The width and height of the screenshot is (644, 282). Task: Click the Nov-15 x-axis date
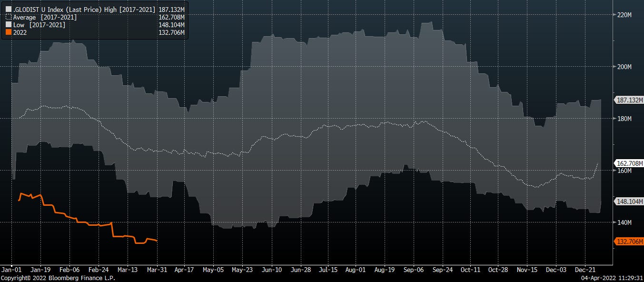click(x=527, y=270)
